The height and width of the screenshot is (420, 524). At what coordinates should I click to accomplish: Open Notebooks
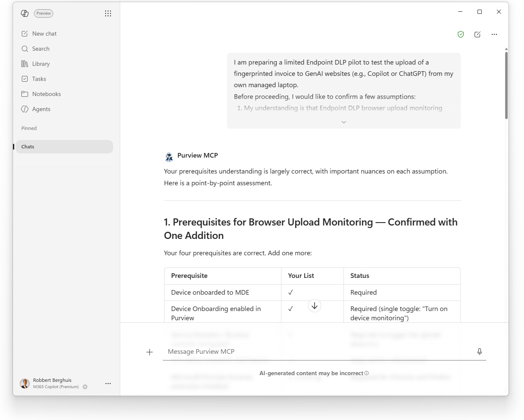tap(65, 94)
